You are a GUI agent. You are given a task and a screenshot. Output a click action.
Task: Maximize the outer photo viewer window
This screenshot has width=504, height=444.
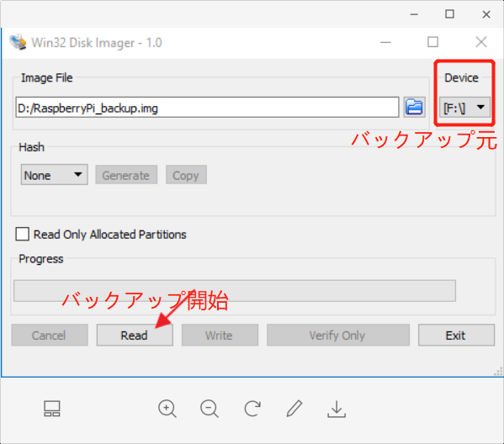tap(449, 14)
